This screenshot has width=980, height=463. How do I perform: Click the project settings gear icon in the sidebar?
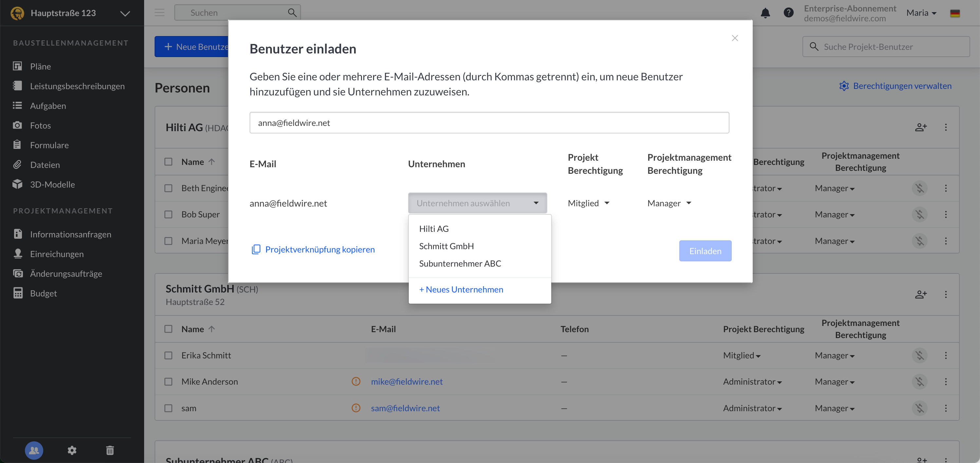pos(72,451)
